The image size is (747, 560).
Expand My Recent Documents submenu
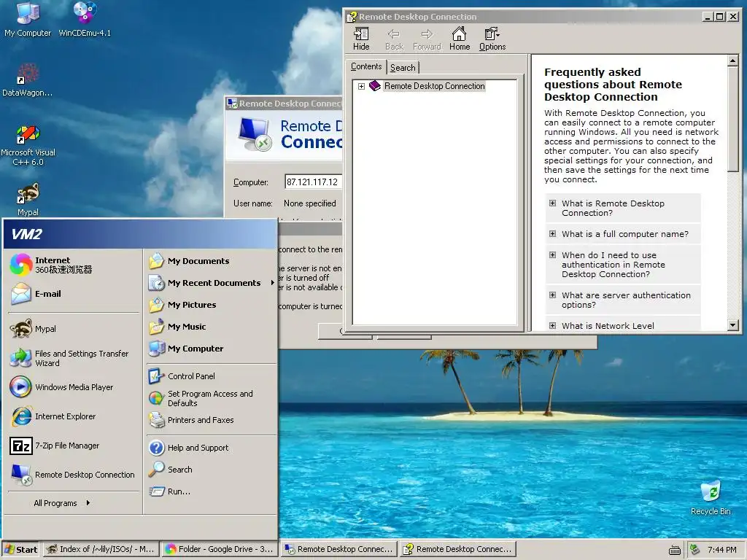(x=212, y=283)
